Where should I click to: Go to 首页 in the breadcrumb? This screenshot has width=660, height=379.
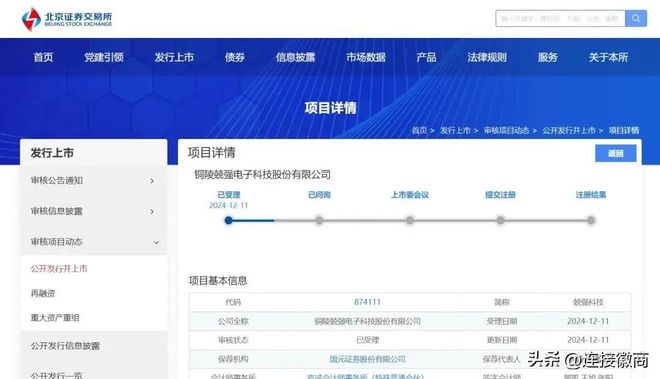419,131
